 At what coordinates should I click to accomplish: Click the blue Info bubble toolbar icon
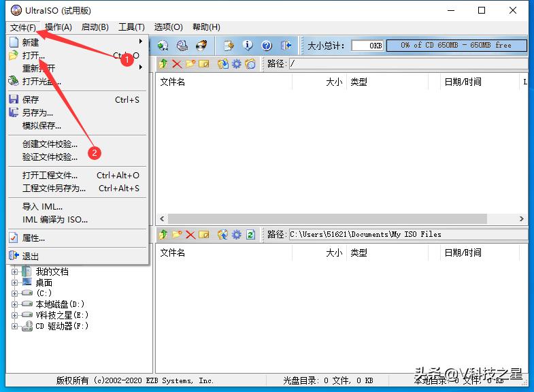[248, 46]
